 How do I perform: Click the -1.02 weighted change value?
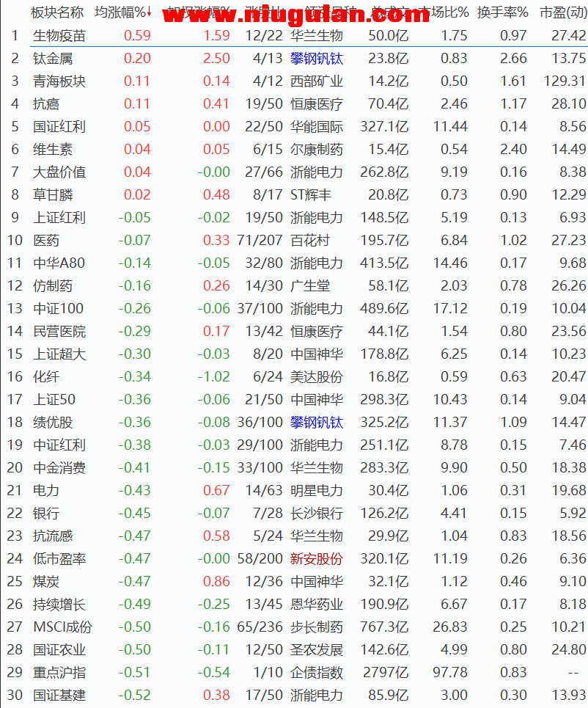click(x=214, y=376)
